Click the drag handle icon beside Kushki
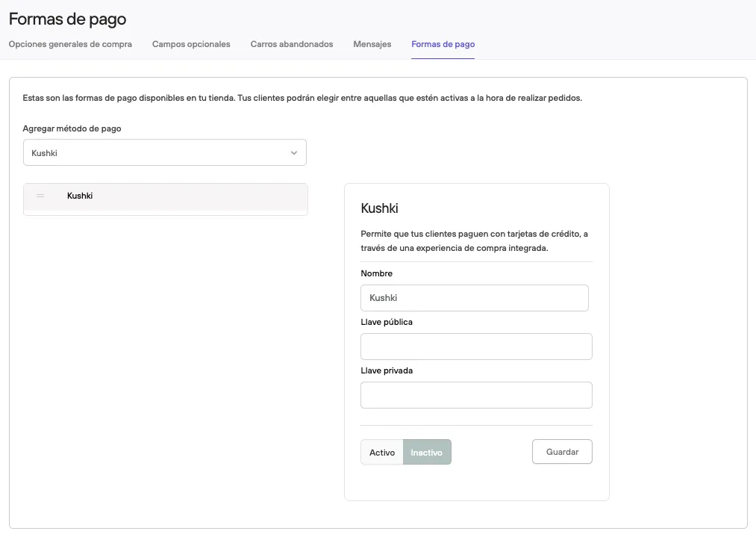 [x=40, y=196]
